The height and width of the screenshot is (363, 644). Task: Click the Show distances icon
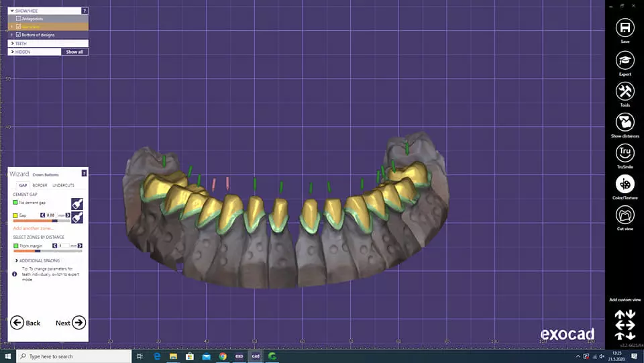click(x=625, y=122)
